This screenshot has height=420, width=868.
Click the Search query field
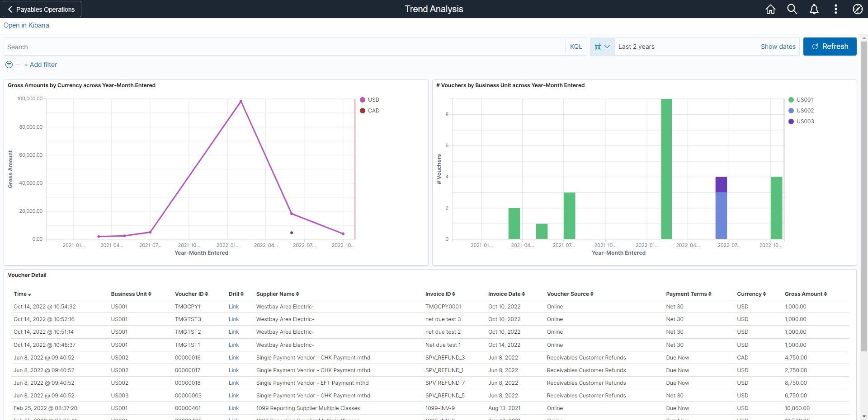[284, 47]
